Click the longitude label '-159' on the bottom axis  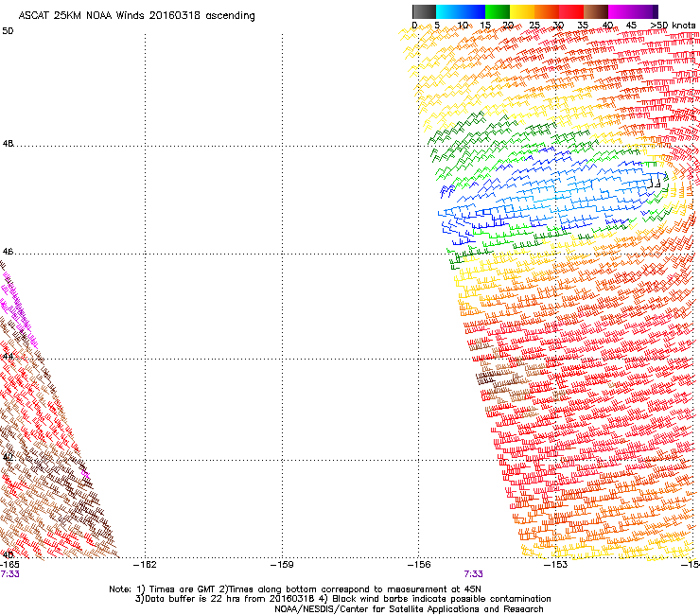point(283,565)
